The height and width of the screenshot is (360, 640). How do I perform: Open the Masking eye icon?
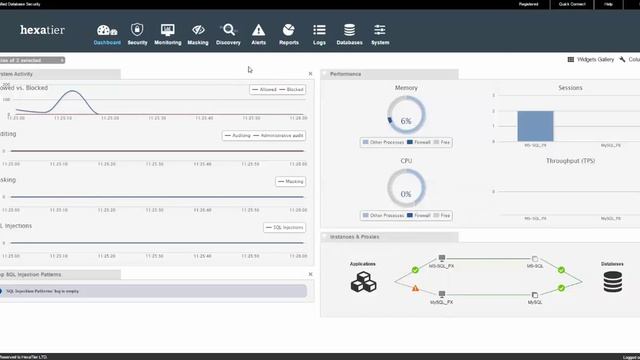click(198, 30)
